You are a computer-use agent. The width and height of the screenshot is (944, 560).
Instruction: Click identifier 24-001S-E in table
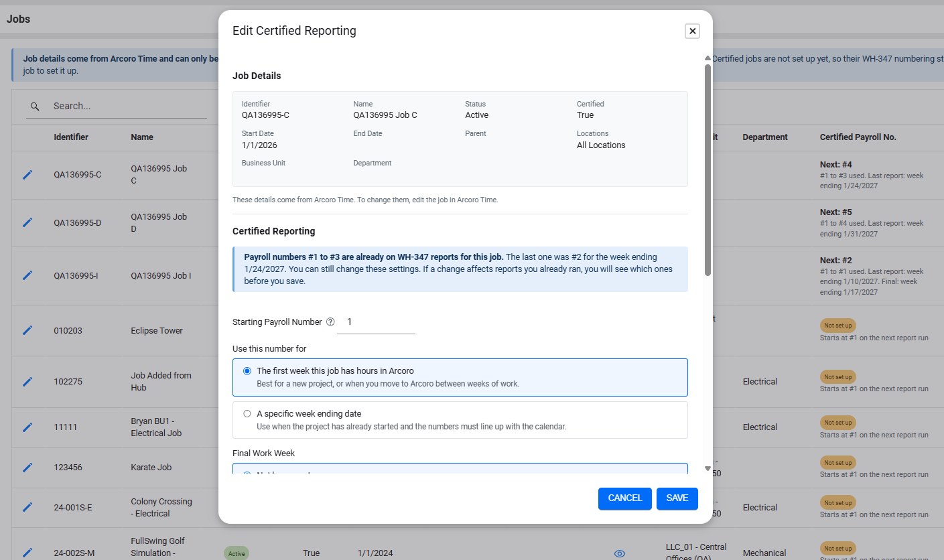[73, 508]
